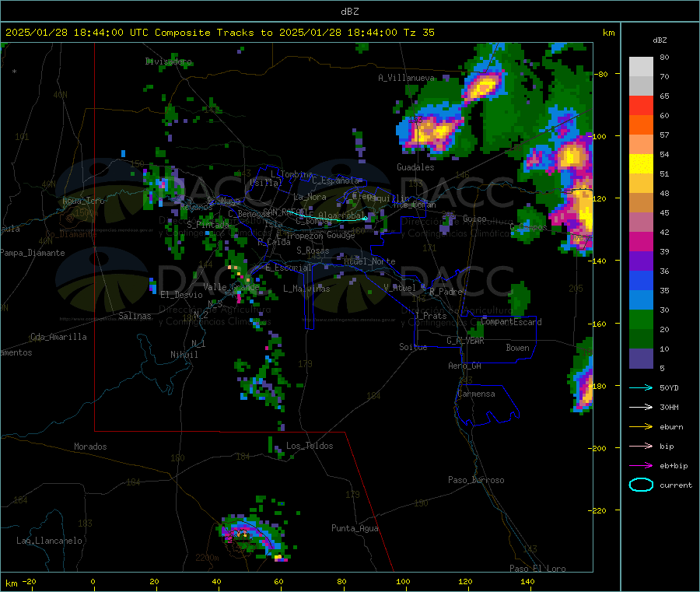The height and width of the screenshot is (592, 700).
Task: Click the Cda_Amarilla map label
Action: pyautogui.click(x=58, y=337)
